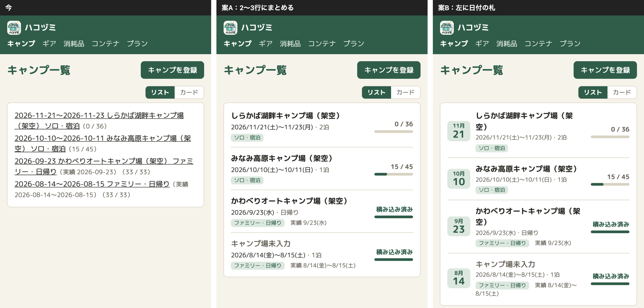Open the ギア tab in the 今 panel

coord(49,44)
